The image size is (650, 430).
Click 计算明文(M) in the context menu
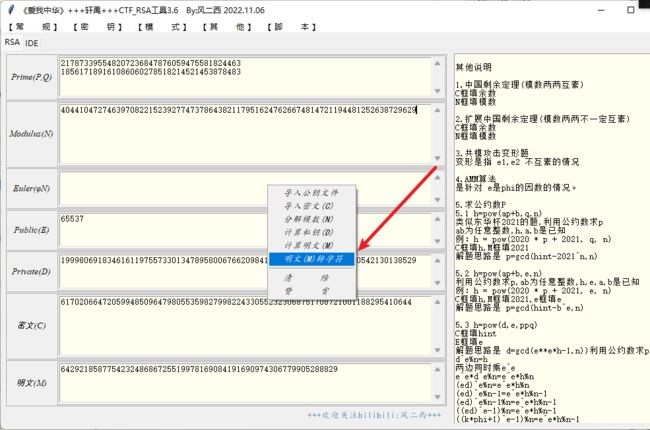311,245
